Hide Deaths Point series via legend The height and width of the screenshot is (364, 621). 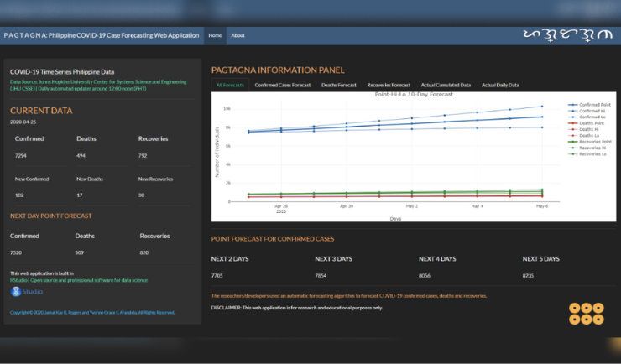(591, 123)
